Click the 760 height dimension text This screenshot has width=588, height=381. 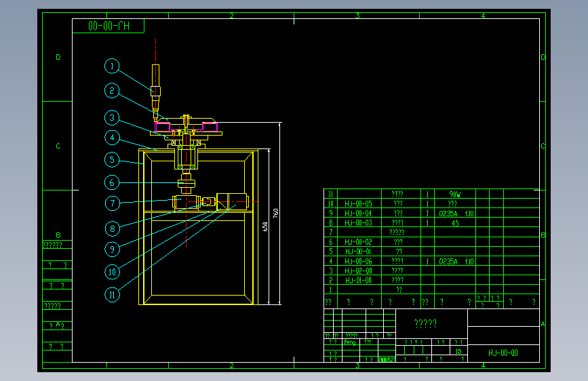click(x=276, y=214)
